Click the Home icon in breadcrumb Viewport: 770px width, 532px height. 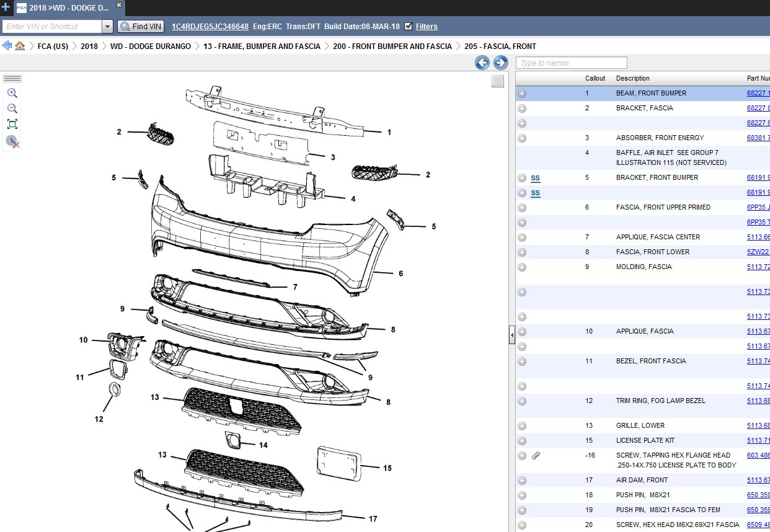pyautogui.click(x=20, y=46)
